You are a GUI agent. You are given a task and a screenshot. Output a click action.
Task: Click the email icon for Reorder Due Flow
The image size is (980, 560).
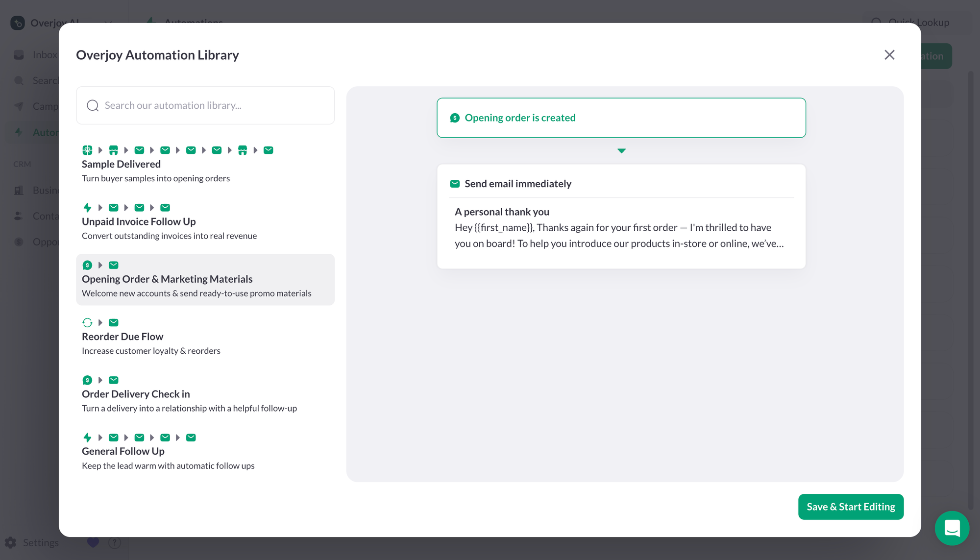pos(113,322)
